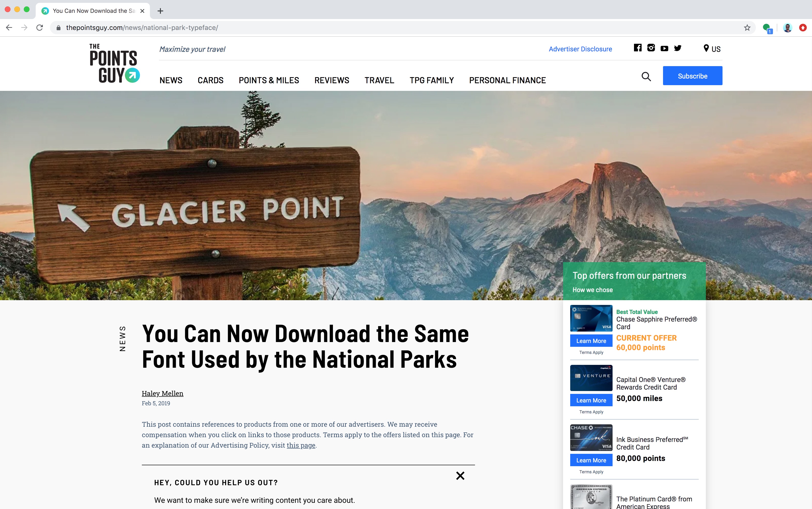Open the TPG FAMILY menu
This screenshot has width=812, height=509.
(432, 80)
